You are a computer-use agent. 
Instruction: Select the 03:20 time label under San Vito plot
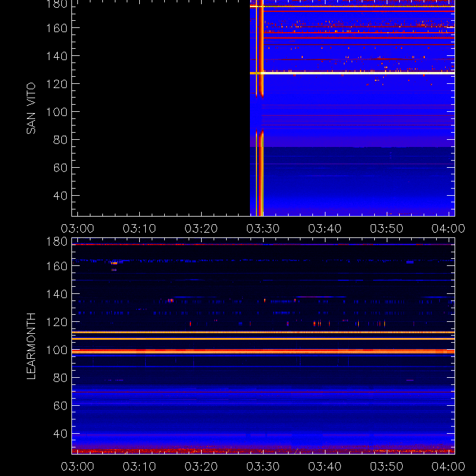click(x=201, y=228)
